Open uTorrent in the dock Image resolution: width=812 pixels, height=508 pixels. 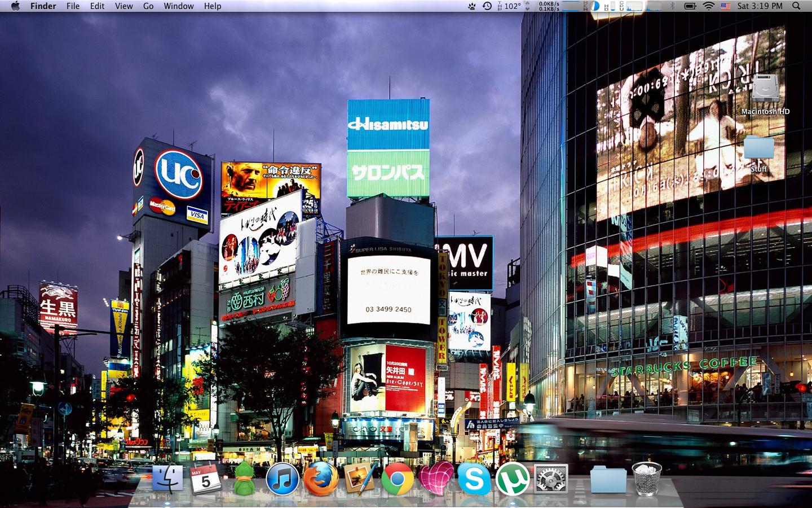tap(513, 479)
